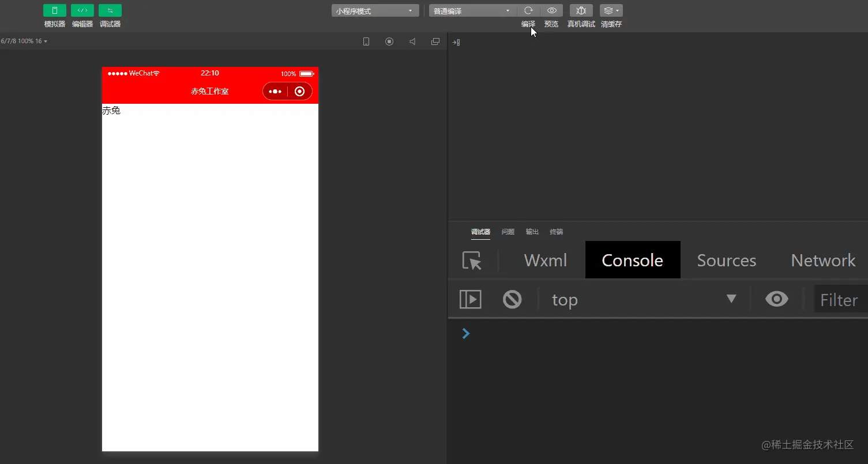868x464 pixels.
Task: Click the 赤兔 text in simulator page
Action: pos(111,111)
